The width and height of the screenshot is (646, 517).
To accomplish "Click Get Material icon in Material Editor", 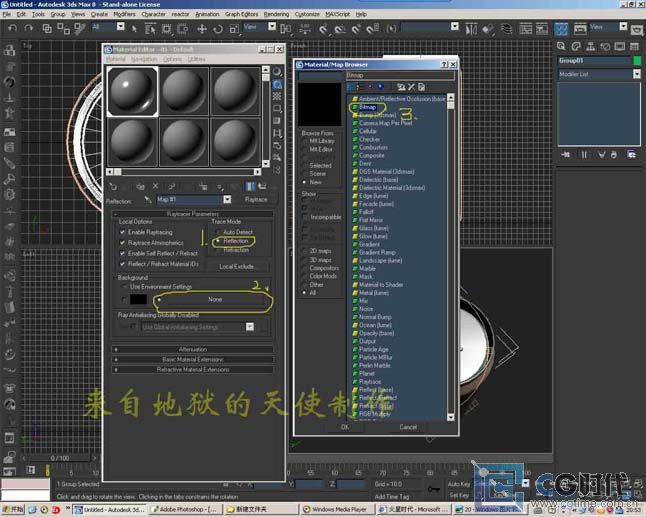I will 113,187.
